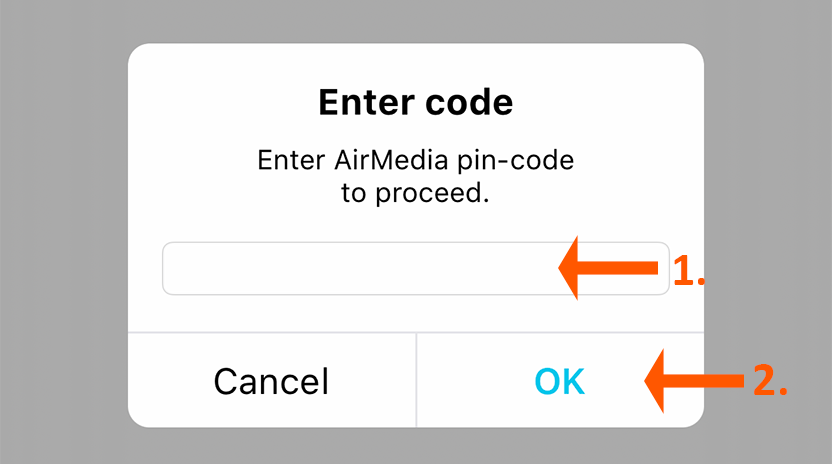
Task: Click the gray dimmed area above the dialog
Action: [x=415, y=20]
